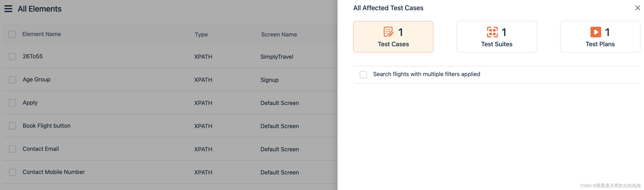This screenshot has height=190, width=644.
Task: Close the All Affected Test Cases panel
Action: click(638, 8)
